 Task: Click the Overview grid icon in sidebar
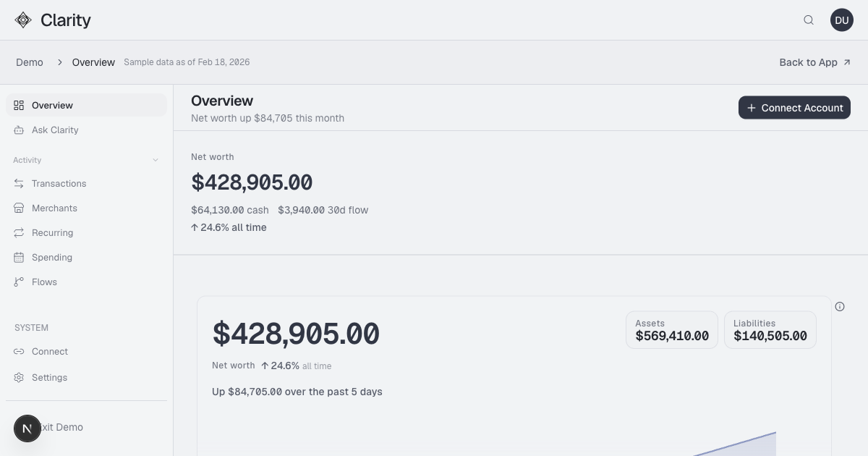click(x=19, y=105)
